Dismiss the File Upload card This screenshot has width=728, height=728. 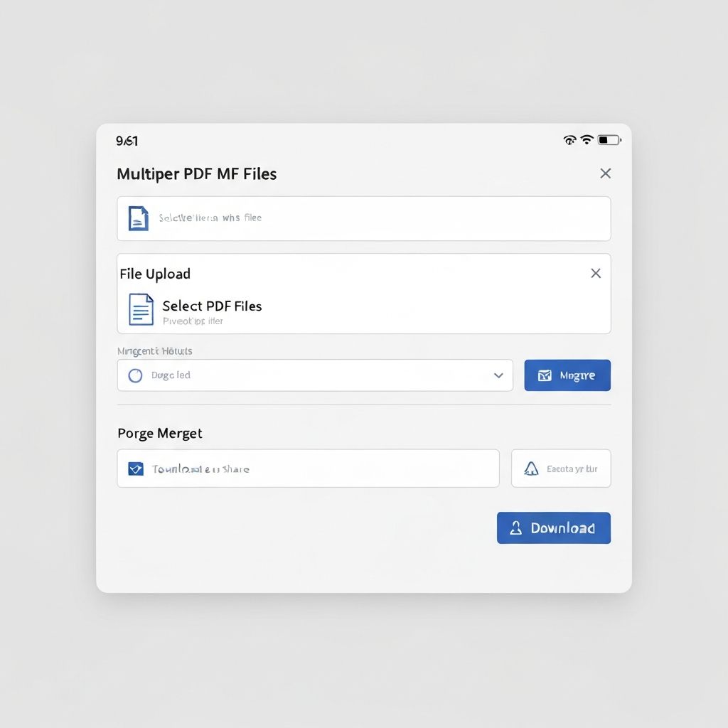tap(596, 273)
